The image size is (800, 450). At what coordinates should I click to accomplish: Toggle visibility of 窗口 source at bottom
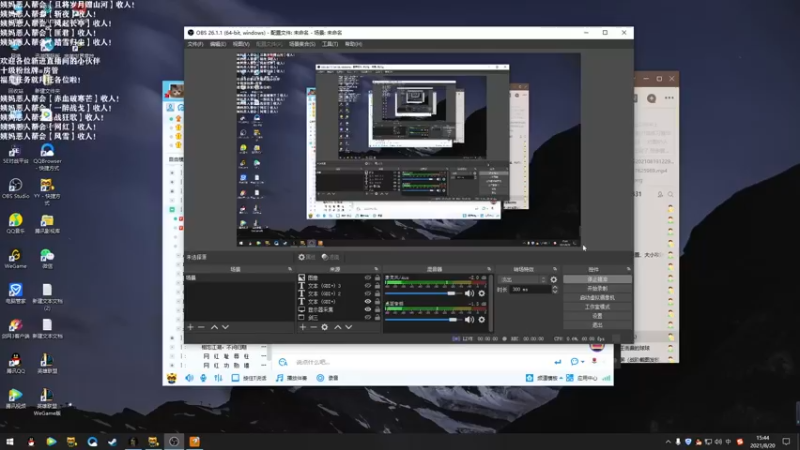click(367, 317)
